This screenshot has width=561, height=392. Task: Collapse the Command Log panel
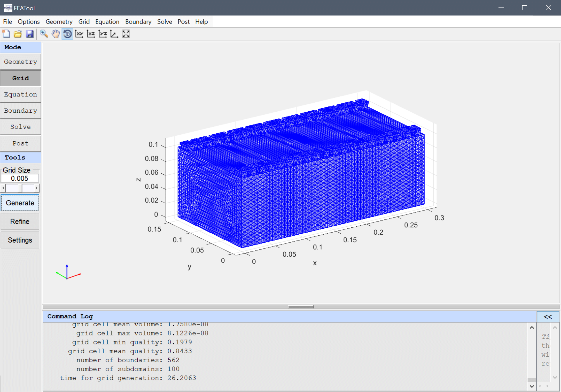point(548,316)
